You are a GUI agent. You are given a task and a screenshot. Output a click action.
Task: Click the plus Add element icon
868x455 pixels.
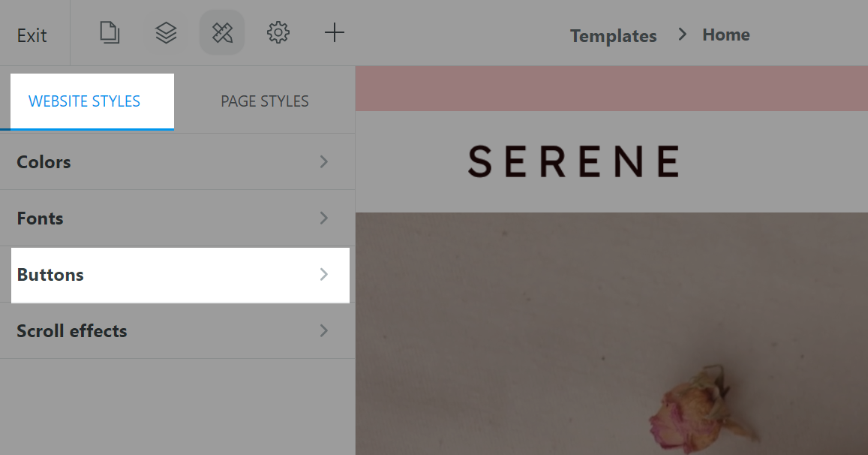point(335,33)
